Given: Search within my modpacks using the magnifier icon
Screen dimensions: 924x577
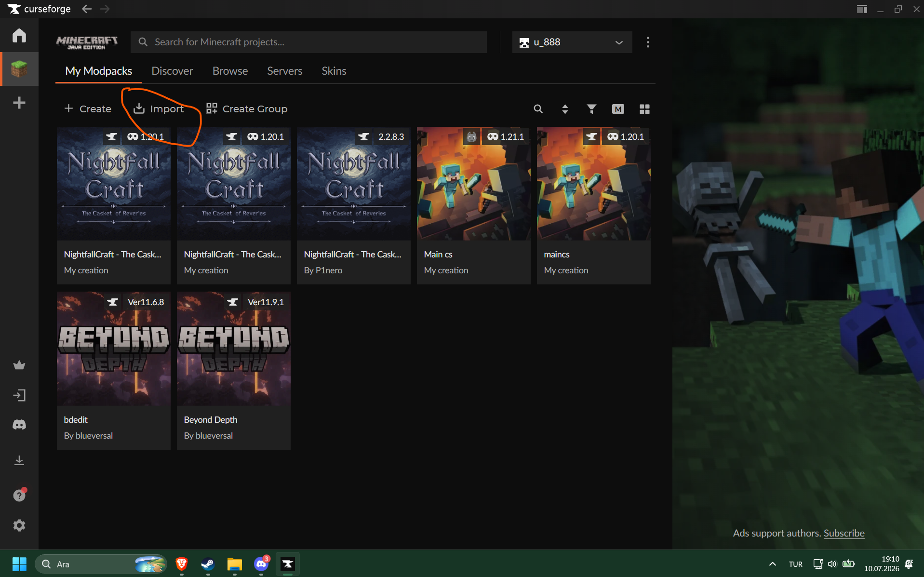Looking at the screenshot, I should (538, 109).
